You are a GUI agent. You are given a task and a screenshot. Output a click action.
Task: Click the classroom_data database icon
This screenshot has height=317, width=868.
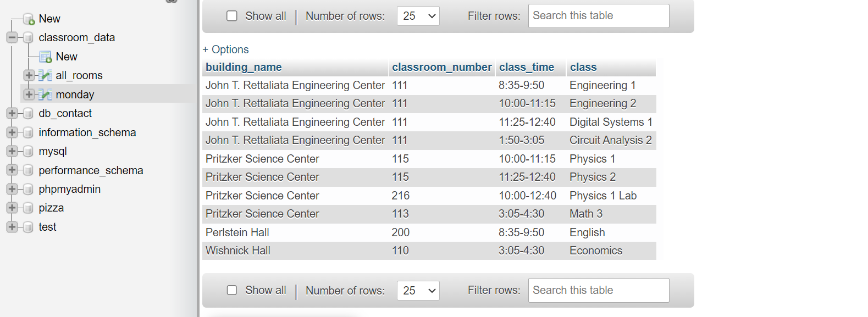click(x=27, y=37)
